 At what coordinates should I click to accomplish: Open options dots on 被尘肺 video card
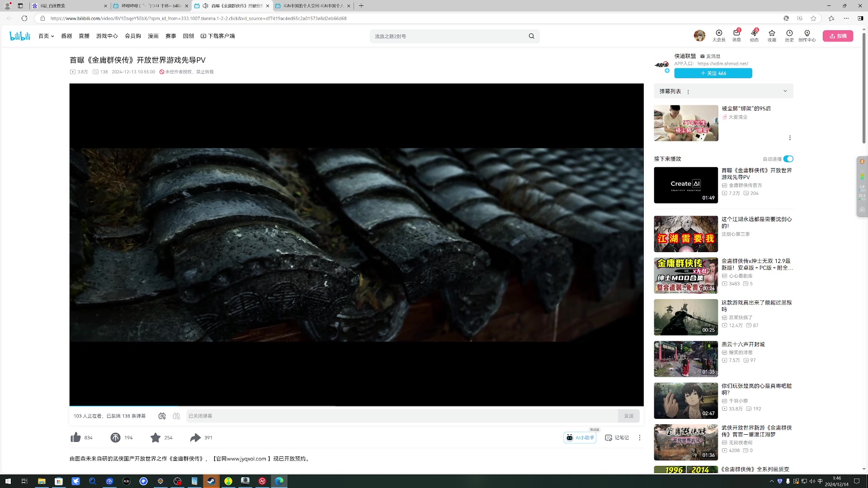(x=790, y=138)
